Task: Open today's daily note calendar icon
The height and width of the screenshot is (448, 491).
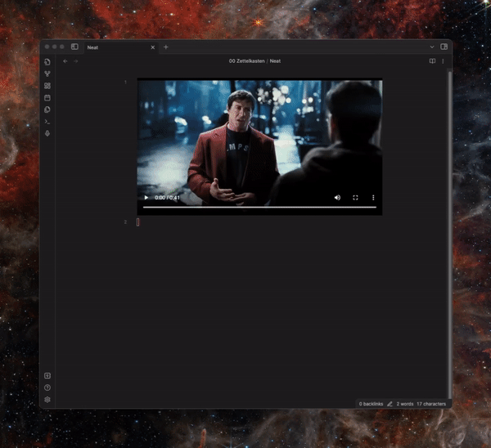Action: (47, 97)
